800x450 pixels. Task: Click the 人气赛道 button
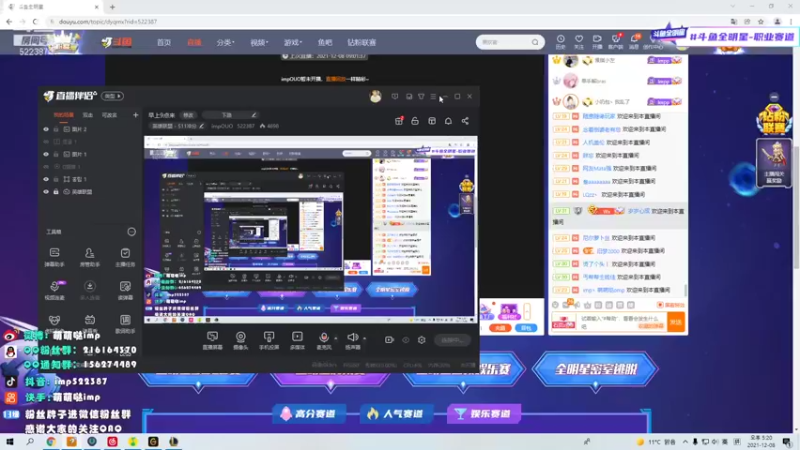[396, 414]
